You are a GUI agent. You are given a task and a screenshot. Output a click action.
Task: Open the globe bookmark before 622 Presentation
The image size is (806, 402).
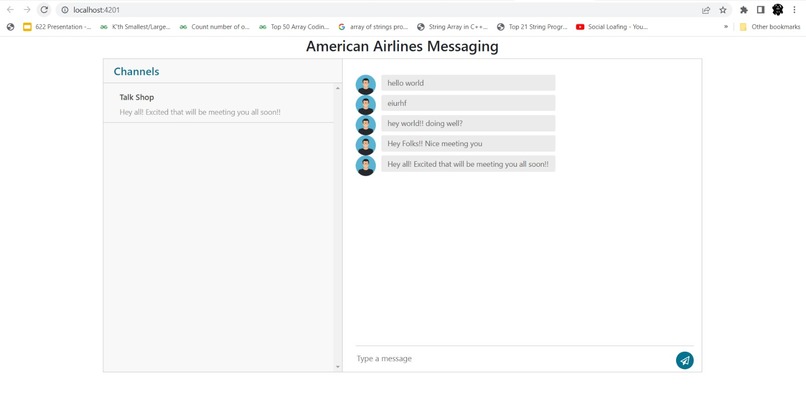click(10, 27)
